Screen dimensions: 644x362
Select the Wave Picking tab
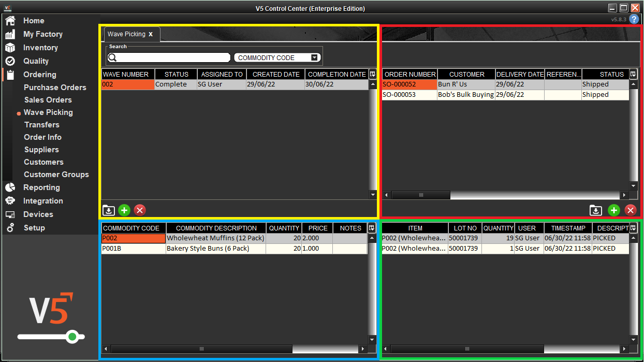click(x=127, y=34)
